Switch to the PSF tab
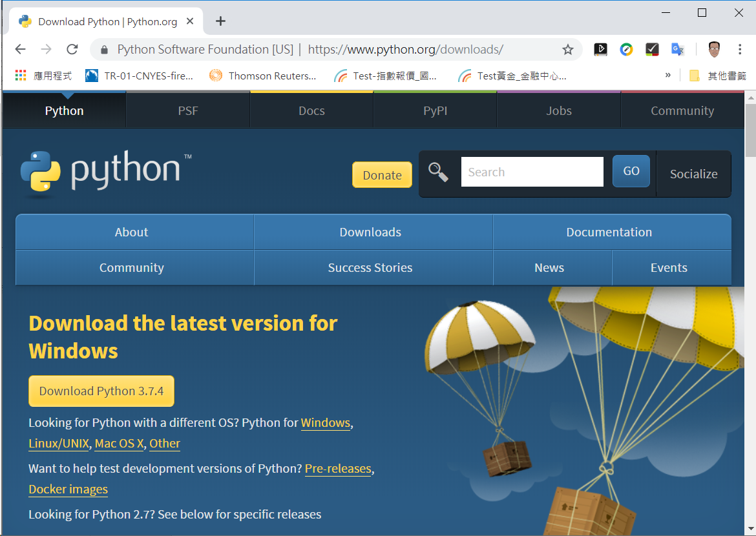The image size is (756, 536). coord(188,110)
